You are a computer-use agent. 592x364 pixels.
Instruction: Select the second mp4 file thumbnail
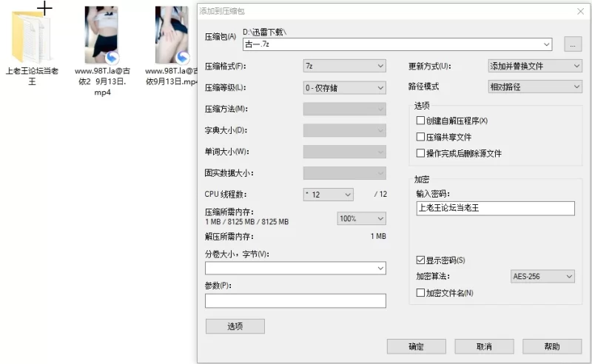(172, 35)
